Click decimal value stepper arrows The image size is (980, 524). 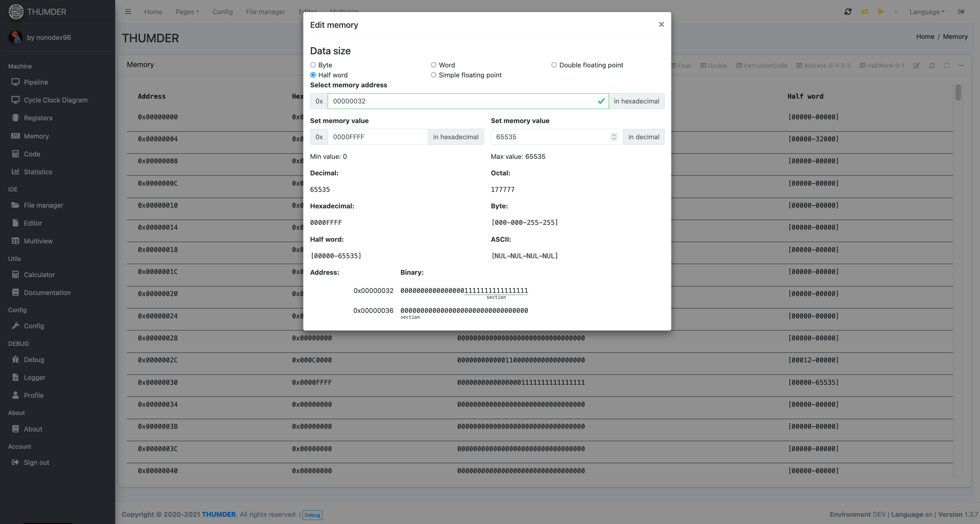[x=614, y=137]
